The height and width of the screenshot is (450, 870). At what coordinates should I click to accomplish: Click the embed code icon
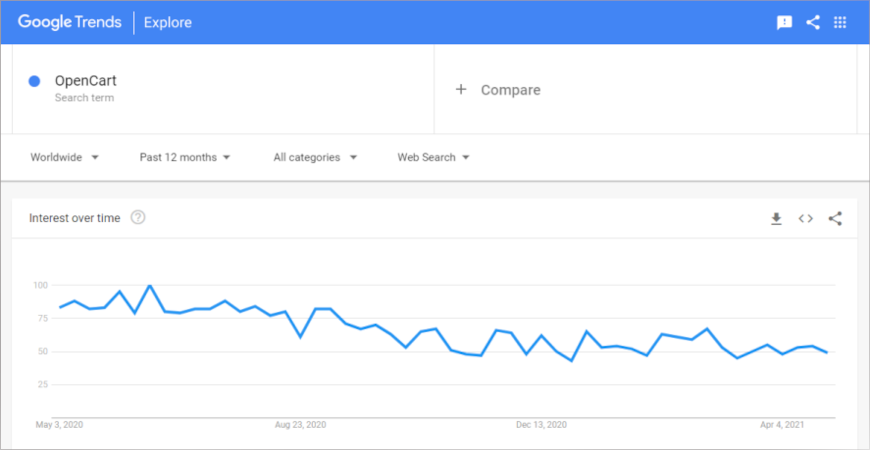805,218
